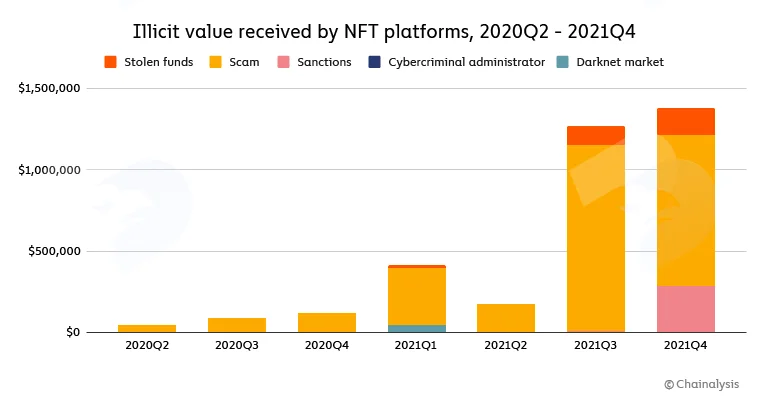Click the 2021Q3 scam bar segment
765x397 pixels.
coord(596,238)
